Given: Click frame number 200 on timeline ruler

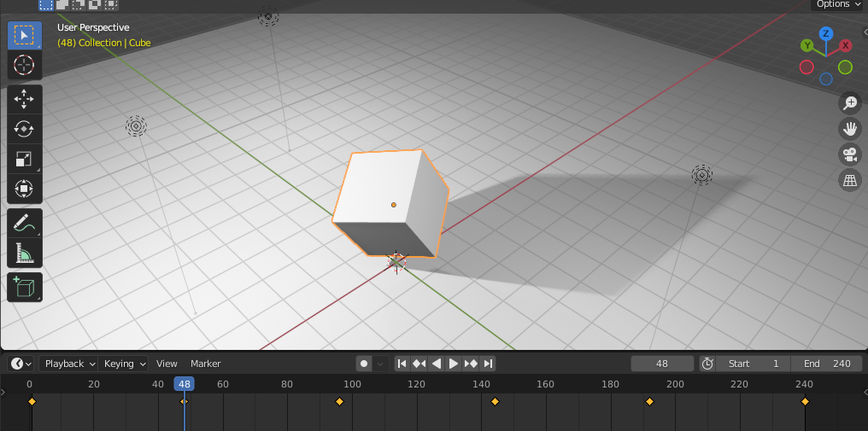Looking at the screenshot, I should (x=675, y=384).
